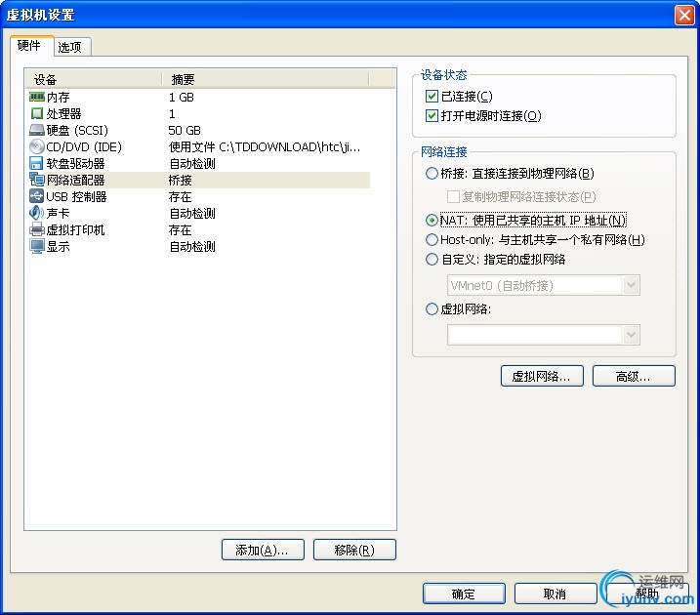Screen dimensions: 700x615
Task: Select 桥接: 直接连接到物理网络(B) radio button
Action: (432, 173)
